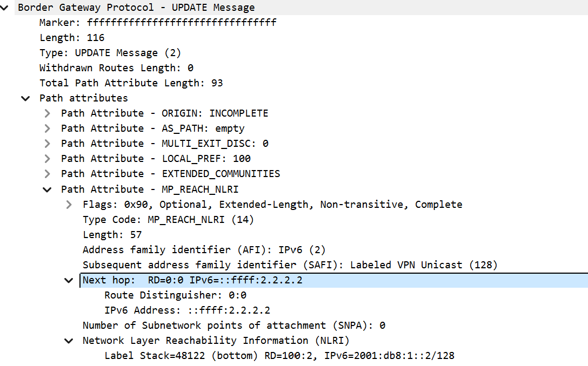Expand the LOCAL_PREF: 100 attribute
Screen dimensions: 588x366
[x=47, y=159]
